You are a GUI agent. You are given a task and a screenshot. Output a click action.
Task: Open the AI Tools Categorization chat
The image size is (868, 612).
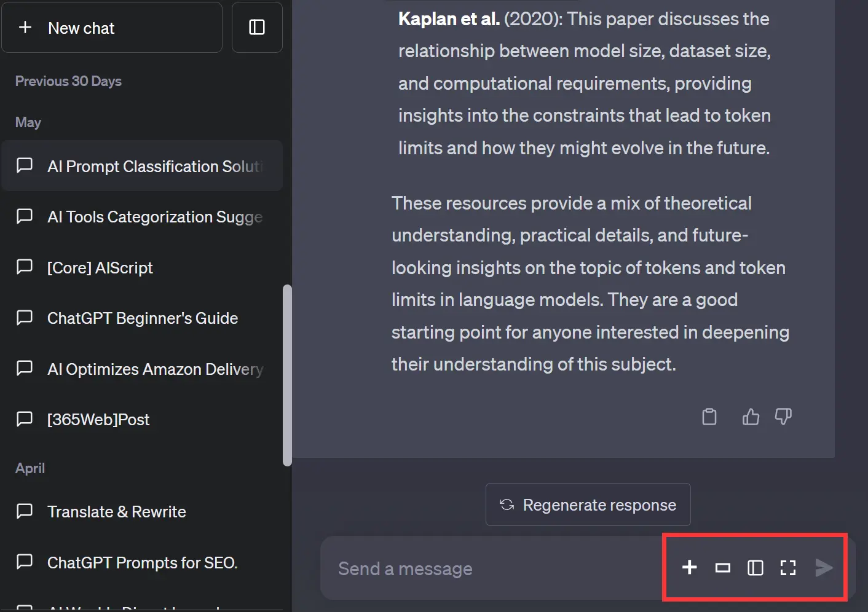[142, 216]
